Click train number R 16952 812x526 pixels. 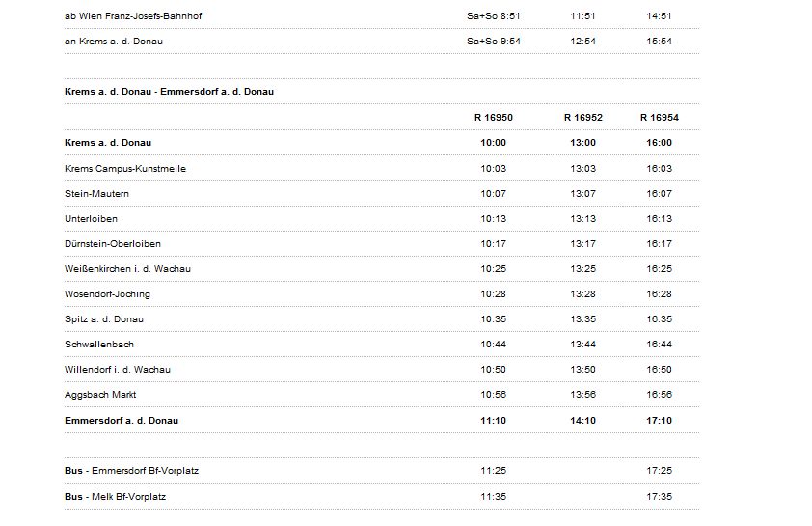click(583, 118)
